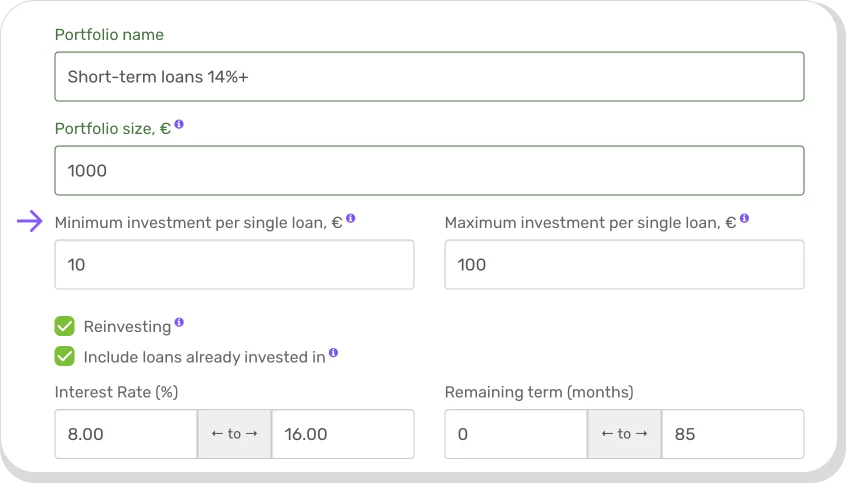Click the purple arrow pointing at Minimum investment
The width and height of the screenshot is (846, 483).
[30, 222]
